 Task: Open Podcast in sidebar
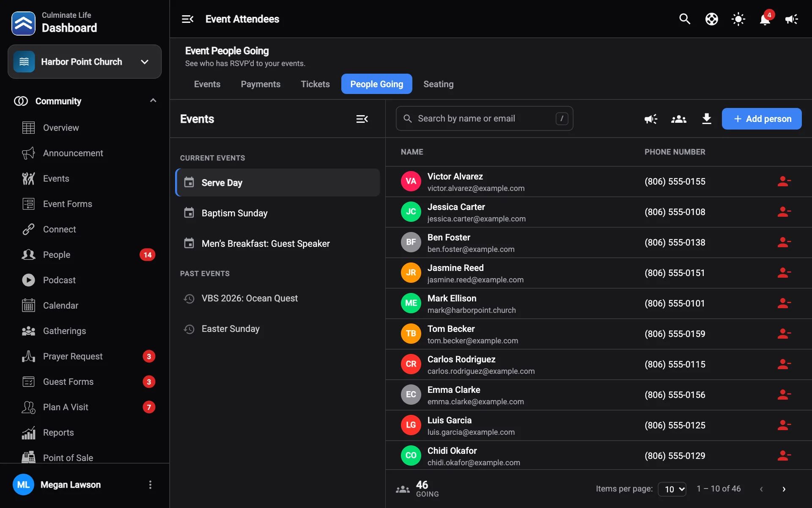click(85, 280)
